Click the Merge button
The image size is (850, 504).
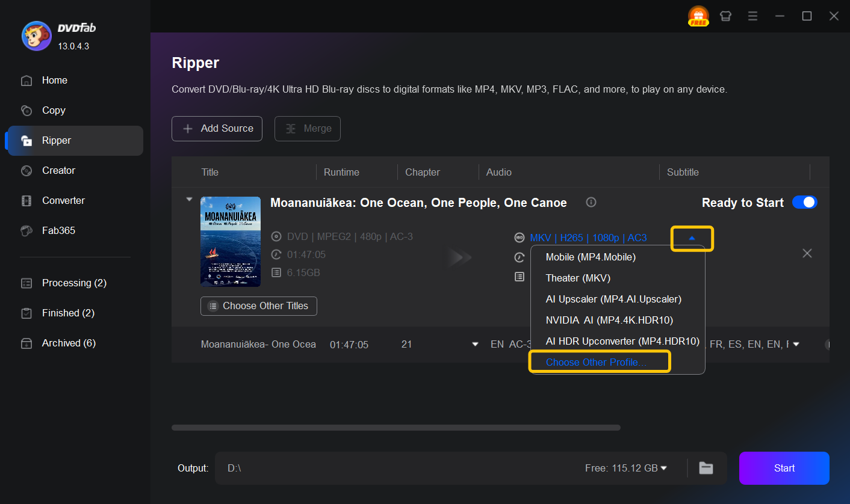pos(308,129)
